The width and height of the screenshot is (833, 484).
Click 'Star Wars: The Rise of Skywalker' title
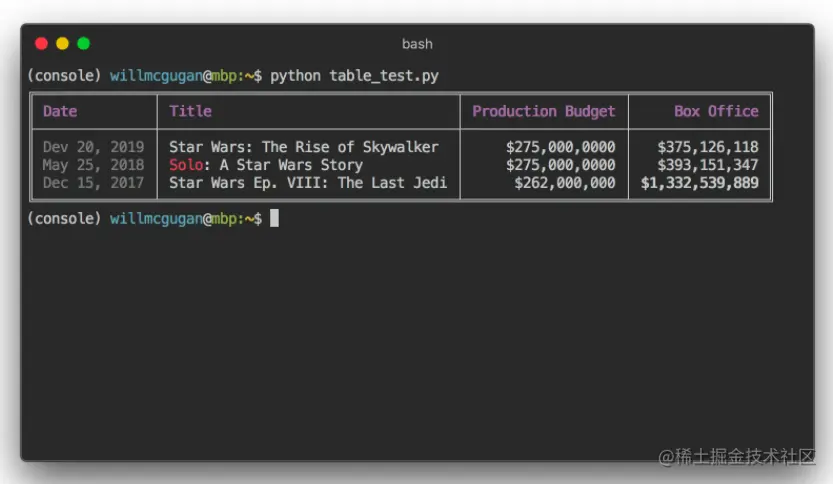304,147
